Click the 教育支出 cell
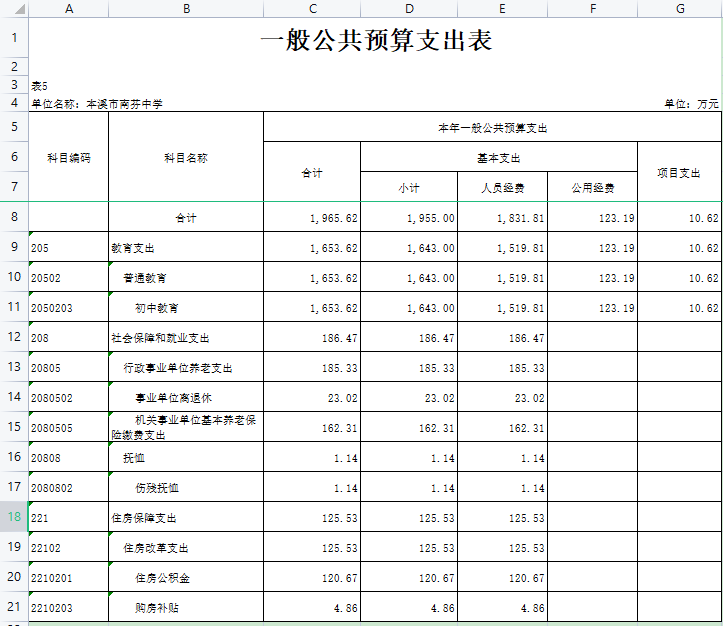 click(x=186, y=248)
